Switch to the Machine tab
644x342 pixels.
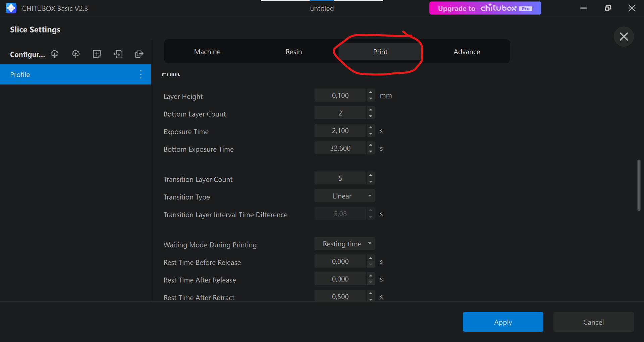207,52
